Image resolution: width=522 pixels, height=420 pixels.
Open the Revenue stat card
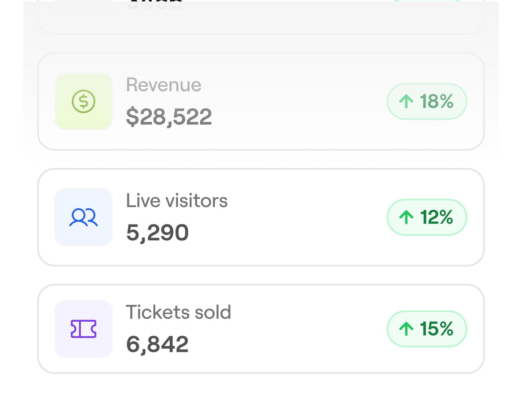261,101
